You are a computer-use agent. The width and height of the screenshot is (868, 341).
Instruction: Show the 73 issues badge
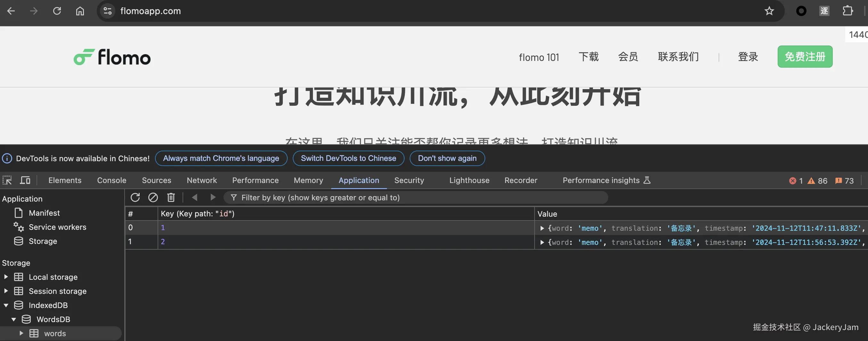(844, 181)
